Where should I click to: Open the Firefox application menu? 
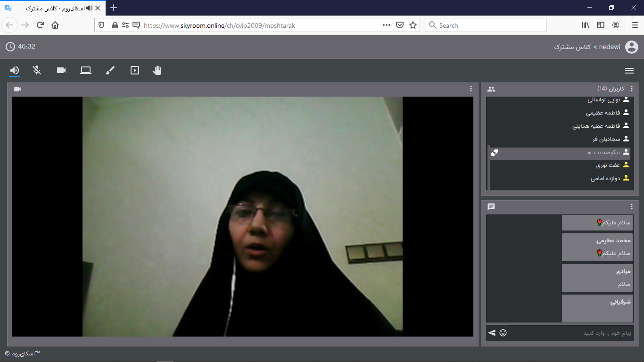[635, 25]
